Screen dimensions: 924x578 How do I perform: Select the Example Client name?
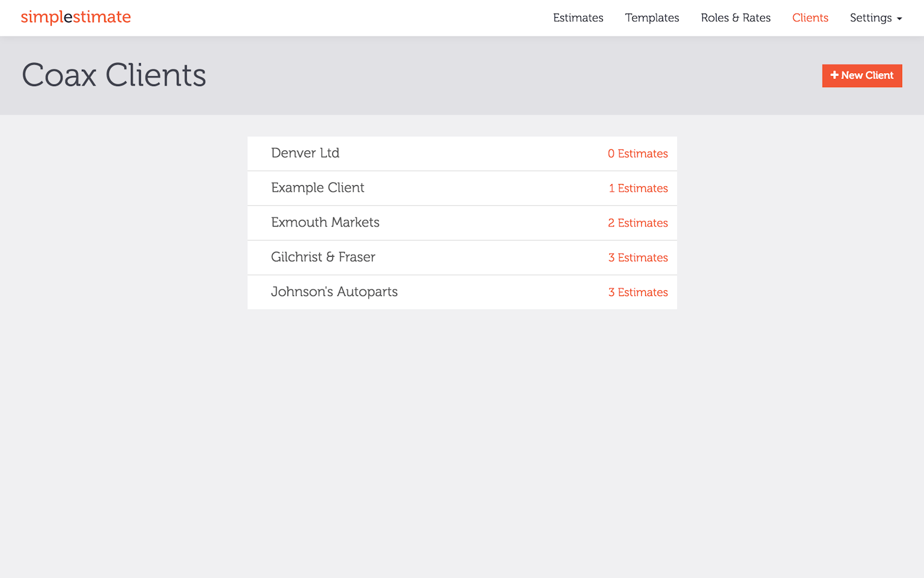point(317,188)
